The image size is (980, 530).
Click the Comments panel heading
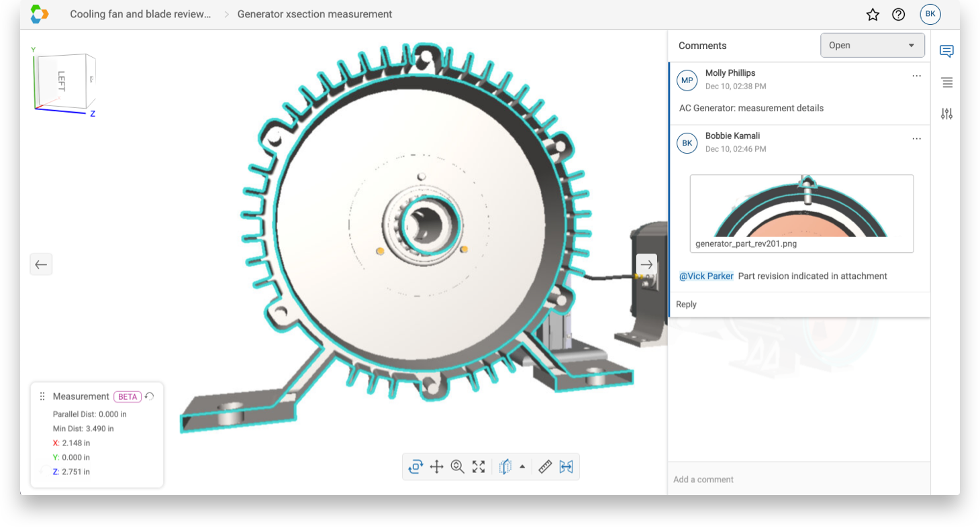click(x=703, y=46)
